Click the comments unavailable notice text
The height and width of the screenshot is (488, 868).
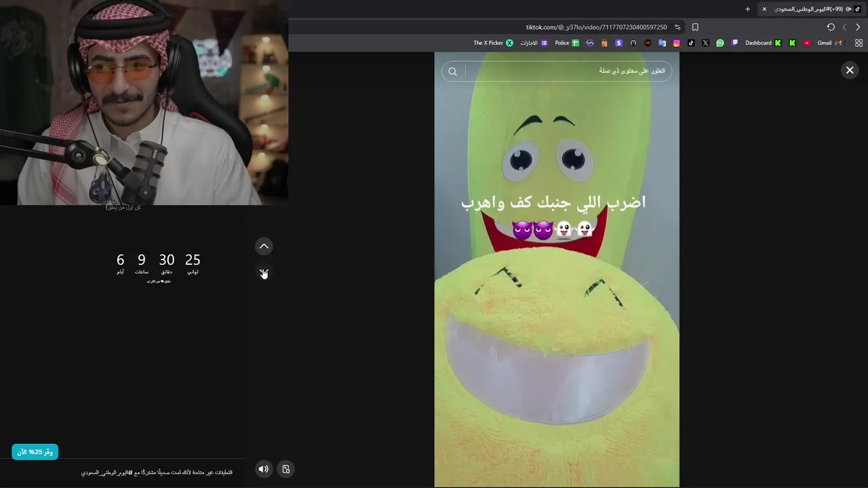click(157, 472)
